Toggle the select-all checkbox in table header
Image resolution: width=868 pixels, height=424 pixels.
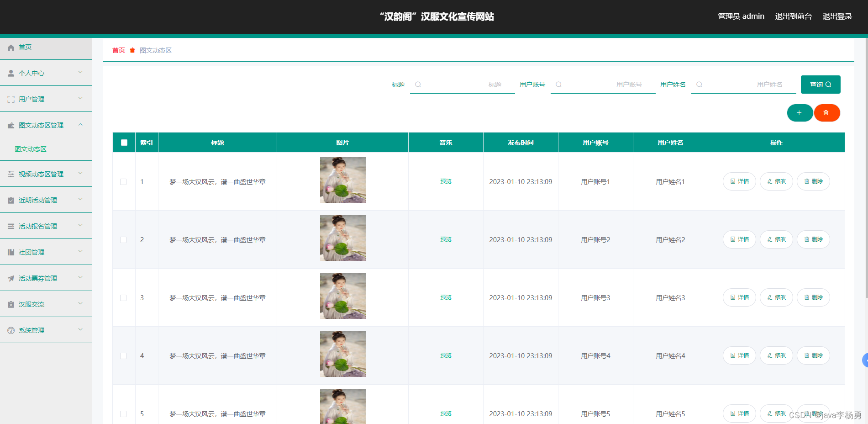[x=124, y=143]
